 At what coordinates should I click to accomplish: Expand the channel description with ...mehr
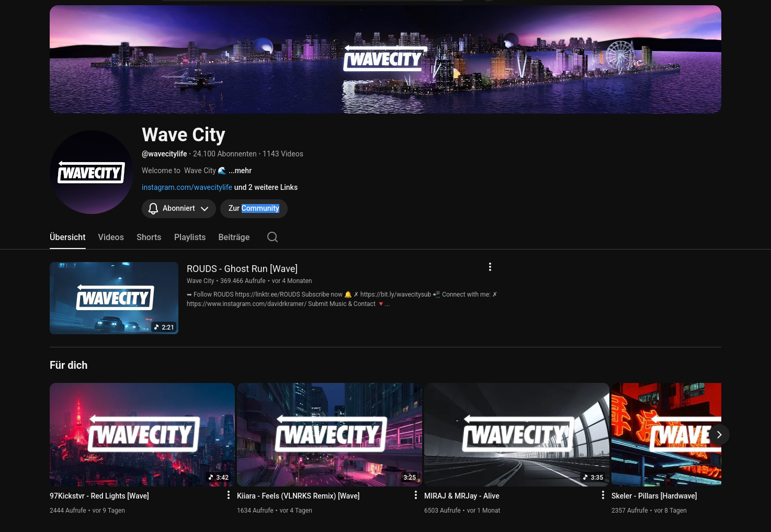pos(240,171)
